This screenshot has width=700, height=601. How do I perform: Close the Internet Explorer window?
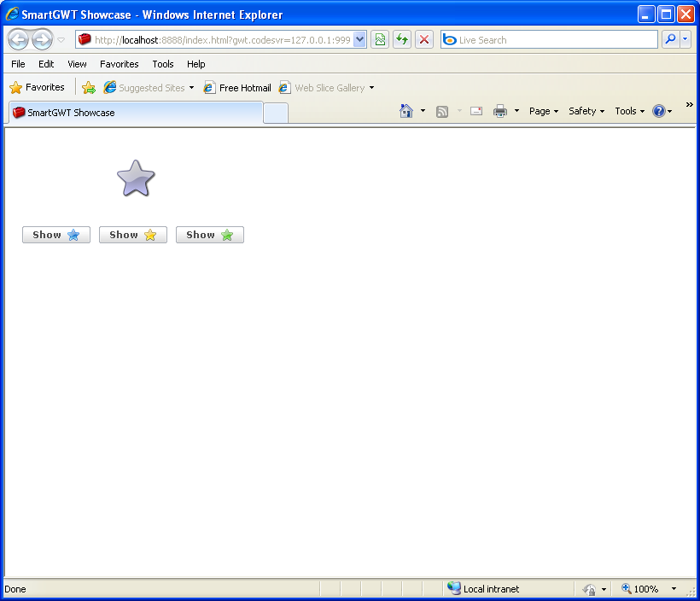coord(685,15)
